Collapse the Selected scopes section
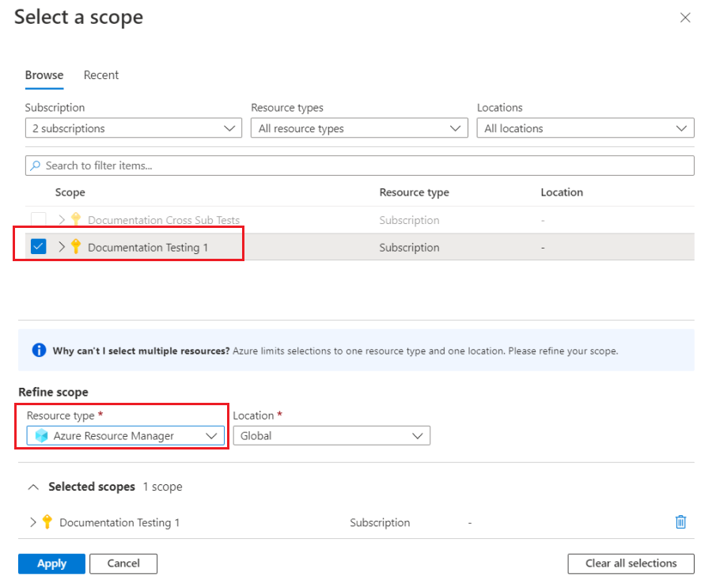 33,487
